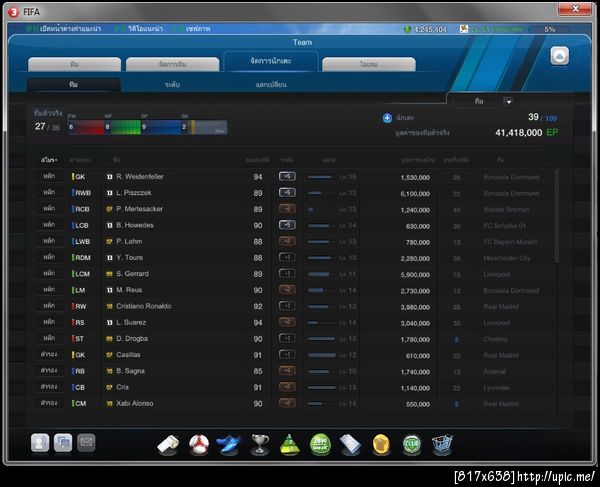
Task: Open the silver trophy cup icon
Action: (x=260, y=445)
